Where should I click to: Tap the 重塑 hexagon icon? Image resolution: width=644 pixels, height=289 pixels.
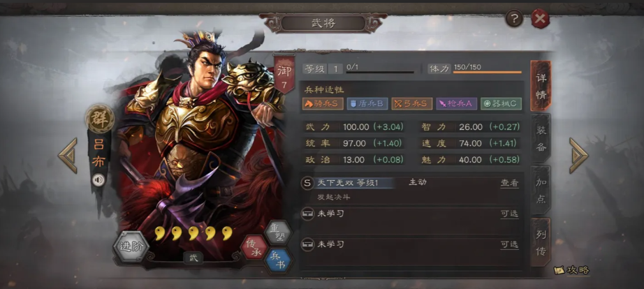(x=278, y=232)
